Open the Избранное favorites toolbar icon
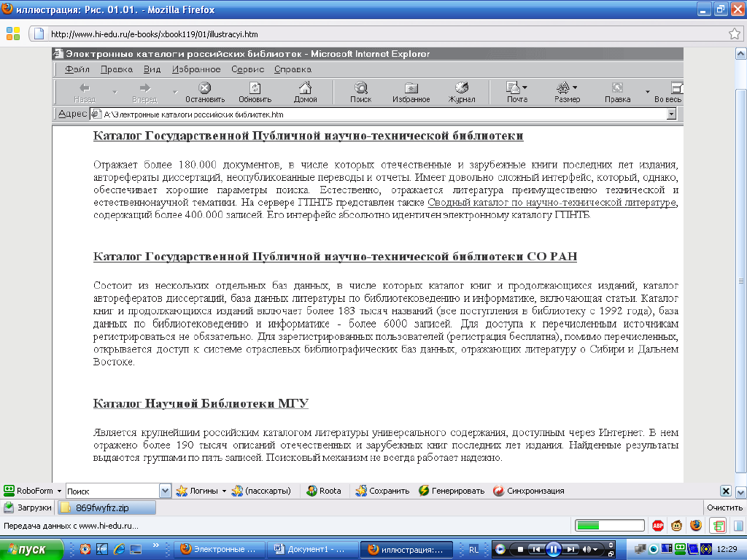 [x=411, y=87]
